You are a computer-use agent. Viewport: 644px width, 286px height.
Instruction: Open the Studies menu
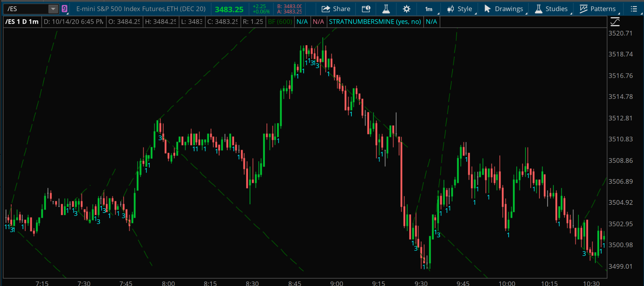click(x=551, y=9)
